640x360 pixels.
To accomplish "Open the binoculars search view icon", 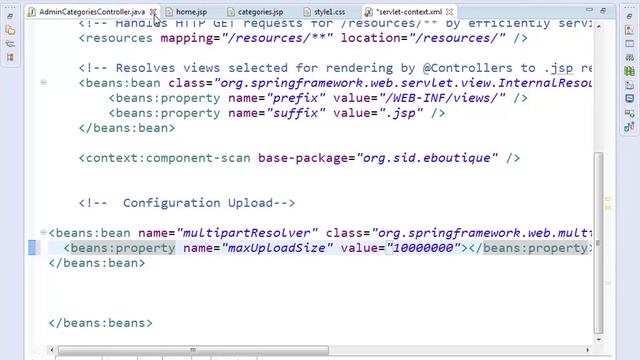I will [629, 57].
